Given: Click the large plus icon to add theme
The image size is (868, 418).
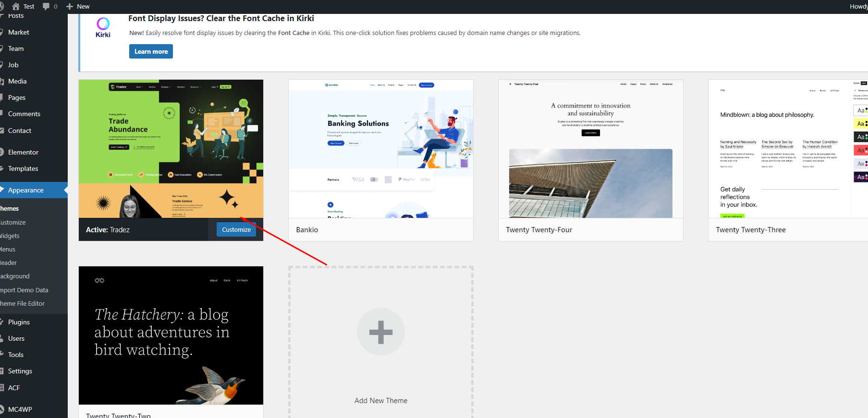Looking at the screenshot, I should pyautogui.click(x=381, y=332).
